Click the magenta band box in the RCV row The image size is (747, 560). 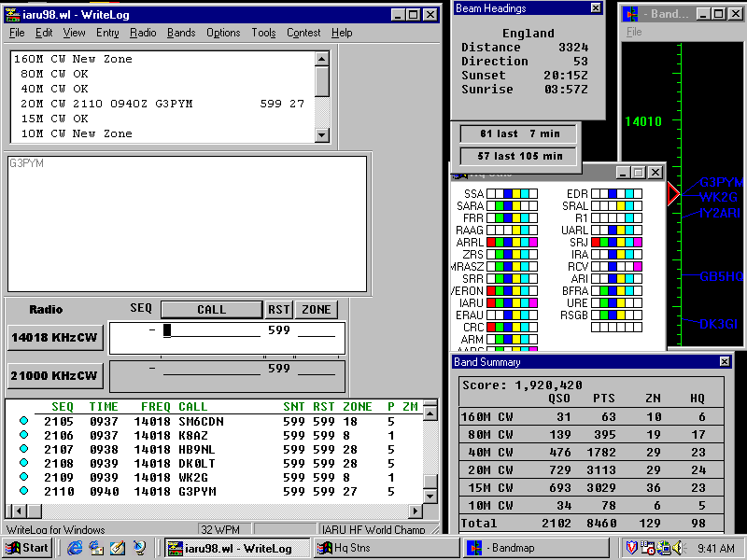click(x=638, y=267)
